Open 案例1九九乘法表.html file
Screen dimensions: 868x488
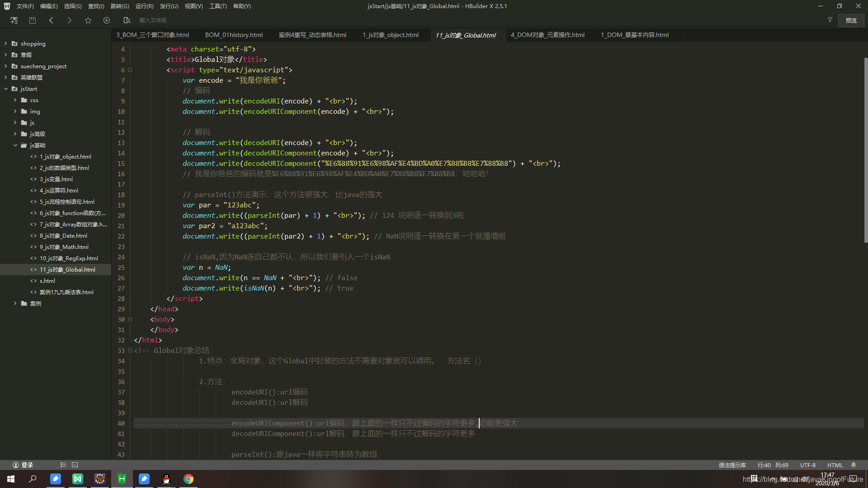tap(66, 292)
